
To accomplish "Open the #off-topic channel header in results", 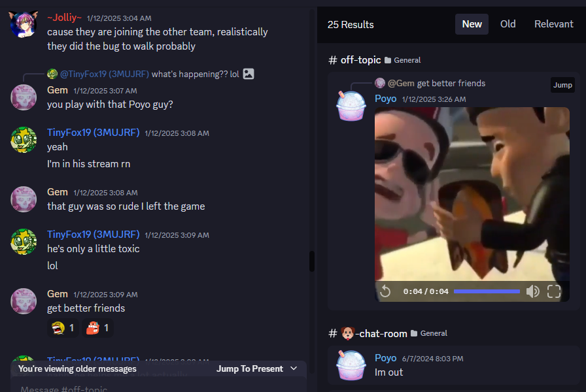I will pos(360,60).
